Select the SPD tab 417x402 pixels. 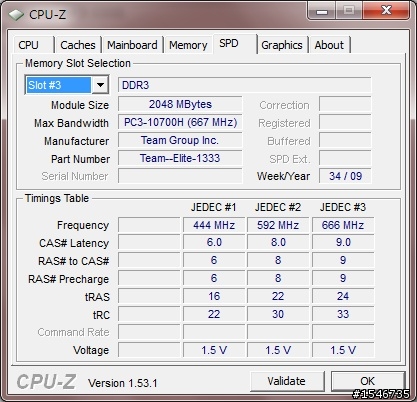(235, 43)
